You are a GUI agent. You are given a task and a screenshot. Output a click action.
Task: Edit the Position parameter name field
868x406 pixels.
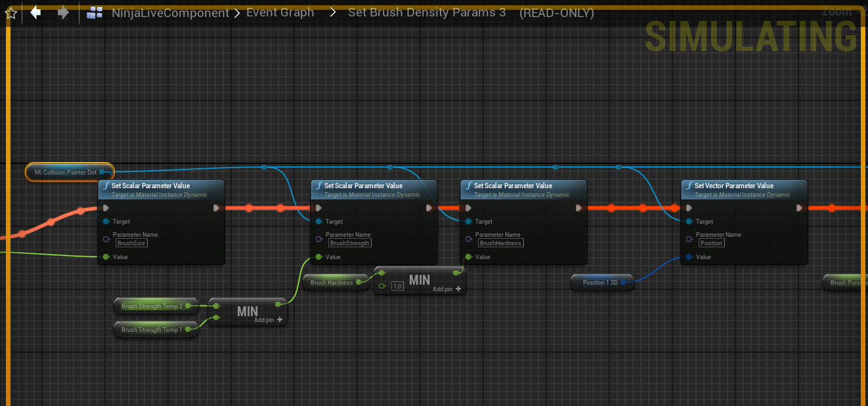click(x=711, y=243)
